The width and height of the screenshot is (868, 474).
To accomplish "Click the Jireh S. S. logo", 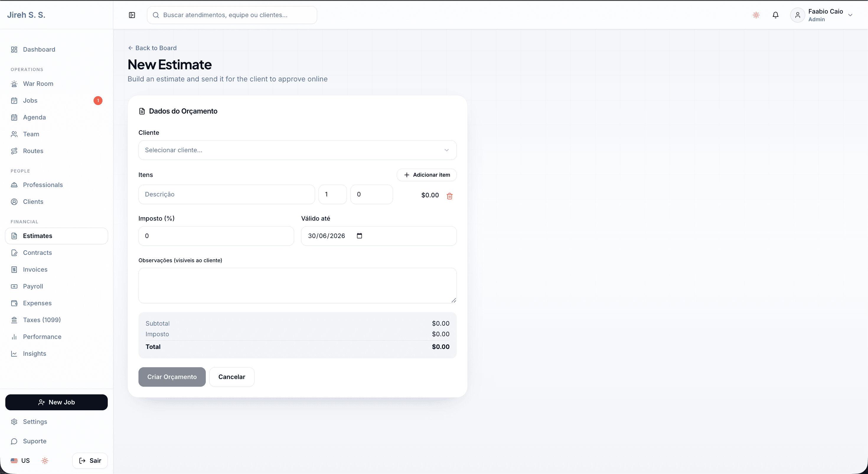I will 26,15.
